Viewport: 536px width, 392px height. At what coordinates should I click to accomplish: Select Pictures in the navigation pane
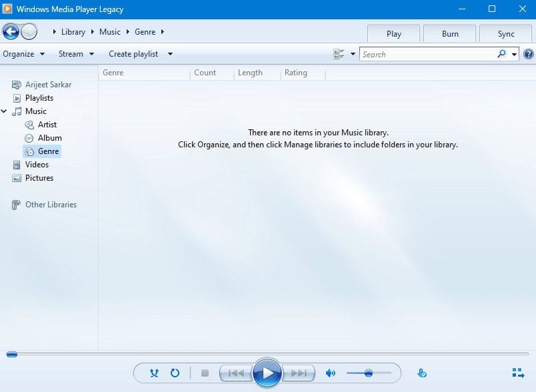(x=39, y=178)
